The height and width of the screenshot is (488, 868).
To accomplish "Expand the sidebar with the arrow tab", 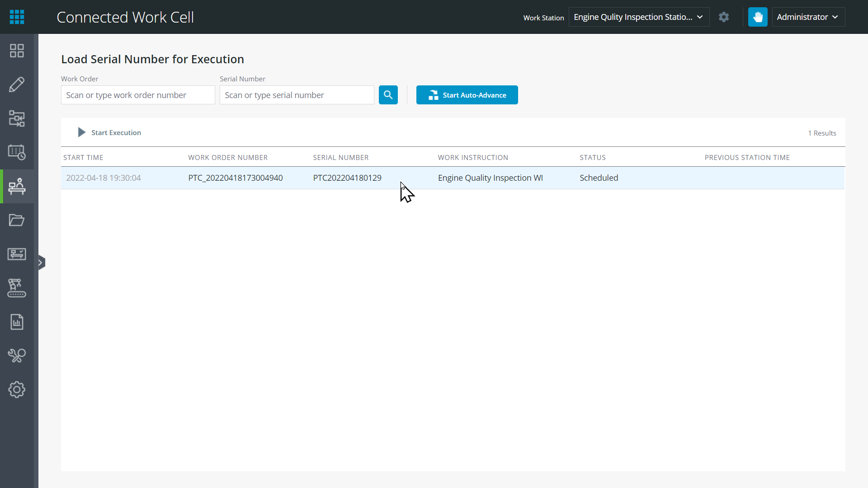I will [x=42, y=263].
